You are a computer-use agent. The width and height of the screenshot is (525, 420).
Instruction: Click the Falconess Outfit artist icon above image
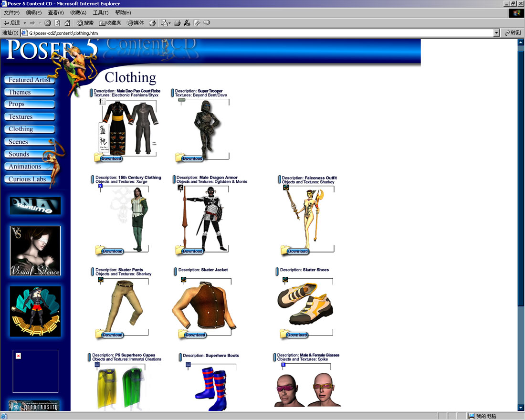click(286, 188)
